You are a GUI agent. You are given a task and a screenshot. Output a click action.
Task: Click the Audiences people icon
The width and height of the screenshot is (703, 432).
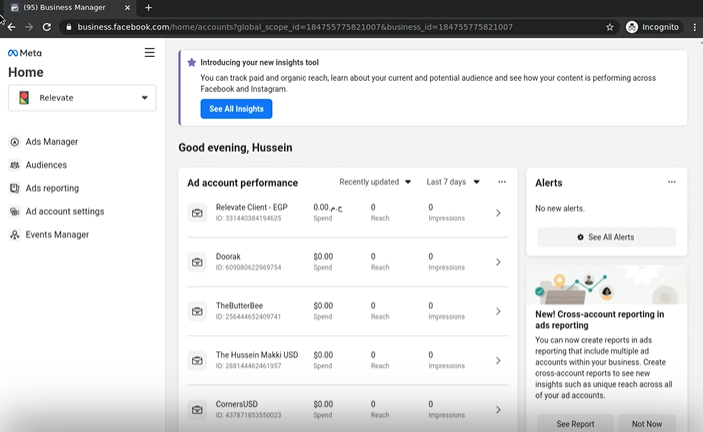[x=14, y=165]
